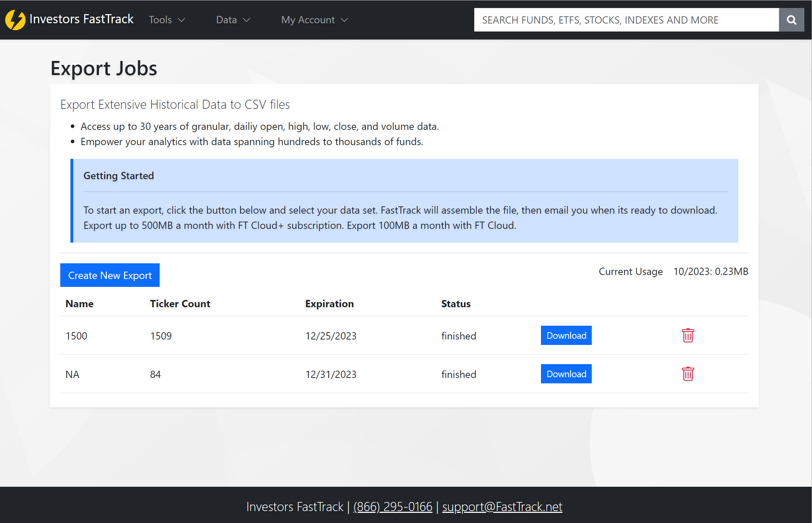Screen dimensions: 812x523
Task: Select the Export Jobs page heading
Action: (x=104, y=68)
